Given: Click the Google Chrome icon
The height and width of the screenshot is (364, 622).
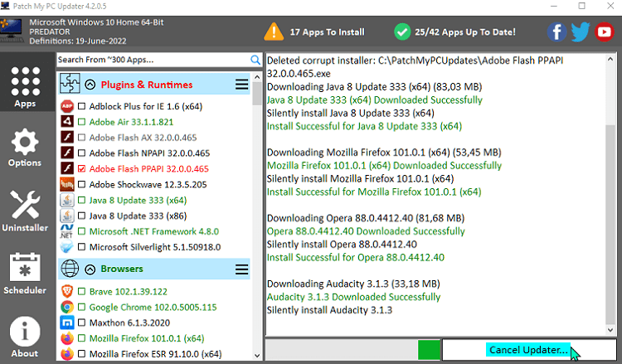Looking at the screenshot, I should tap(67, 307).
